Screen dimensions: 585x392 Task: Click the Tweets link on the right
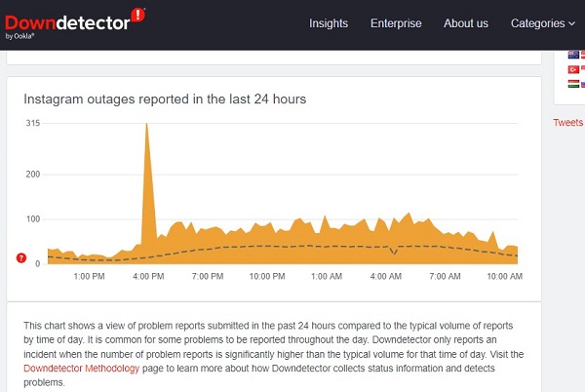[567, 123]
